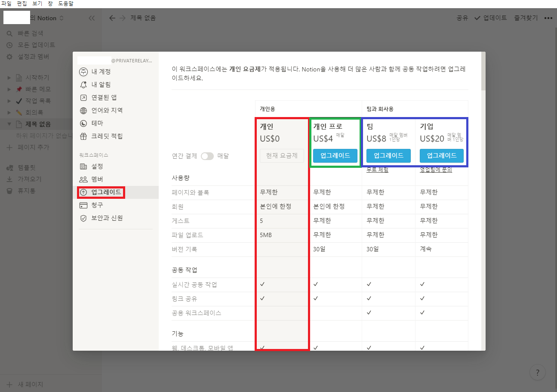This screenshot has width=557, height=392.
Task: Click the 설정 building icon in workspace section
Action: 83,166
